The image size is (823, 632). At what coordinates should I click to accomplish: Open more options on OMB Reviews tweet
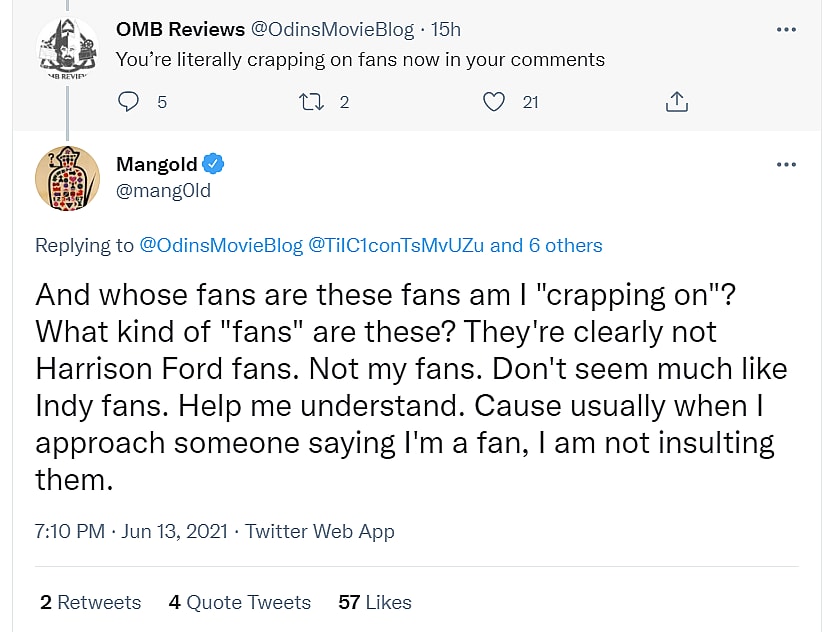point(786,30)
